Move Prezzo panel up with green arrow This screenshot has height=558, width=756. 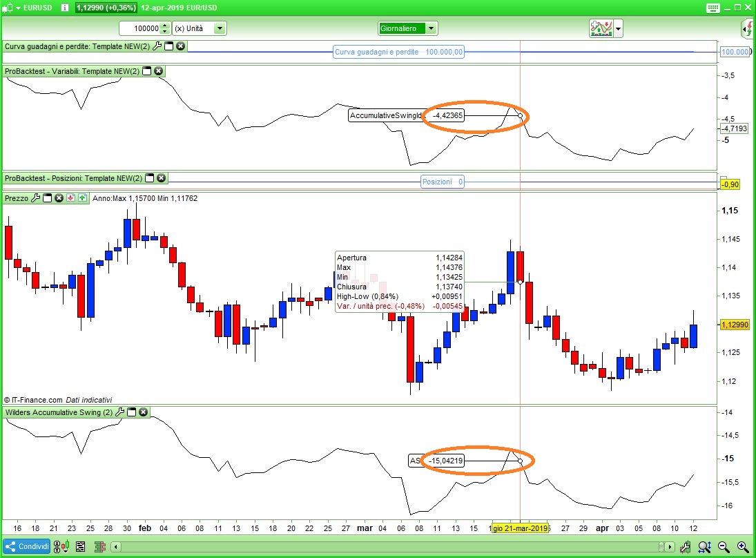coord(82,198)
